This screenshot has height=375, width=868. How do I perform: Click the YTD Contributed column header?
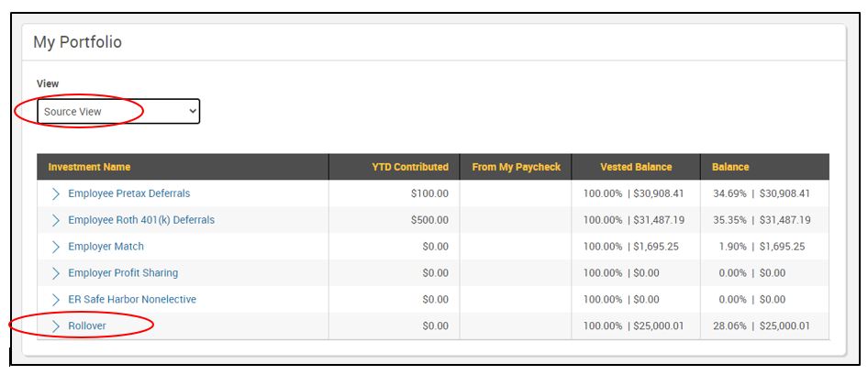[x=410, y=167]
